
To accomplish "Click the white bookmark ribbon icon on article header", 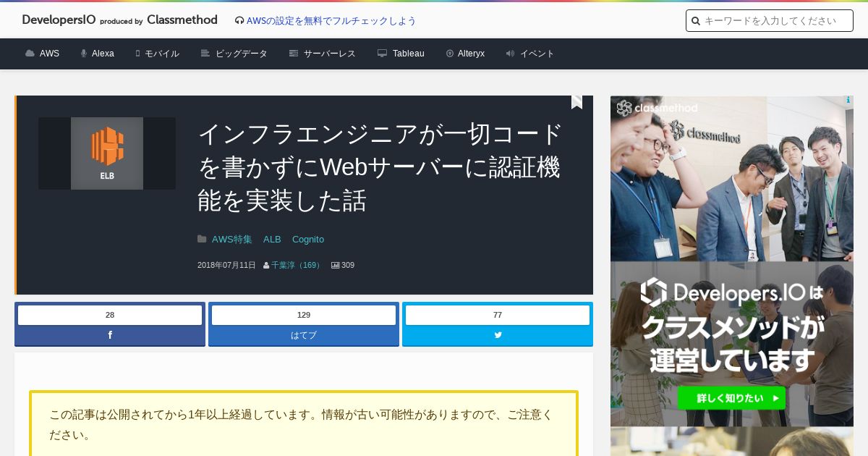I will coord(576,102).
